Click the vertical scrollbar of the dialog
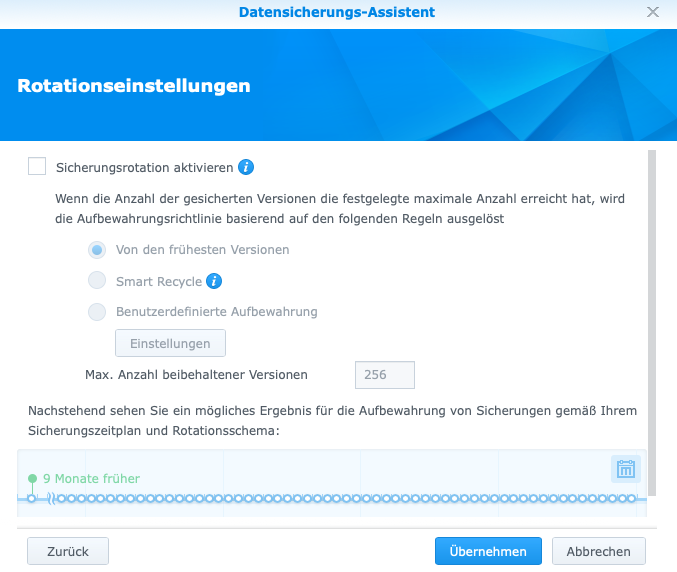Viewport: 677px width, 572px height. pos(652,323)
